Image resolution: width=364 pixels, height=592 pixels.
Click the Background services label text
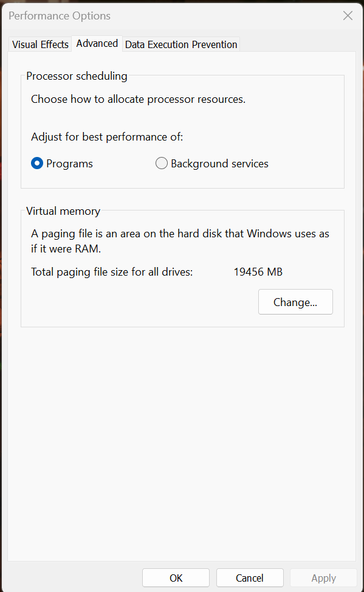tap(219, 164)
